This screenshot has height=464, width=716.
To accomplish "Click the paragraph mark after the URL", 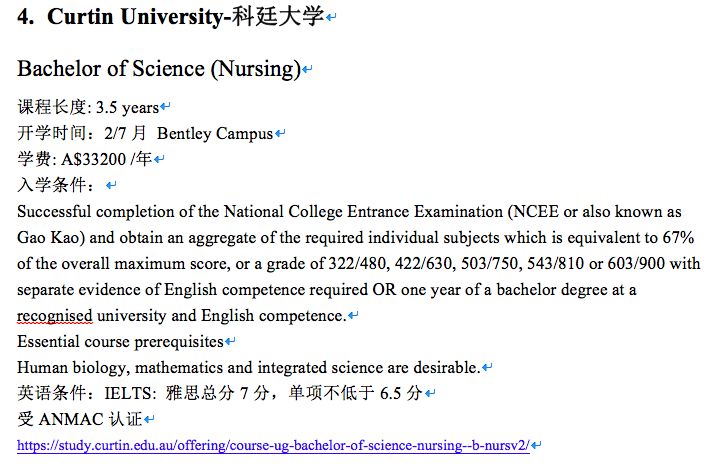I will pyautogui.click(x=537, y=445).
